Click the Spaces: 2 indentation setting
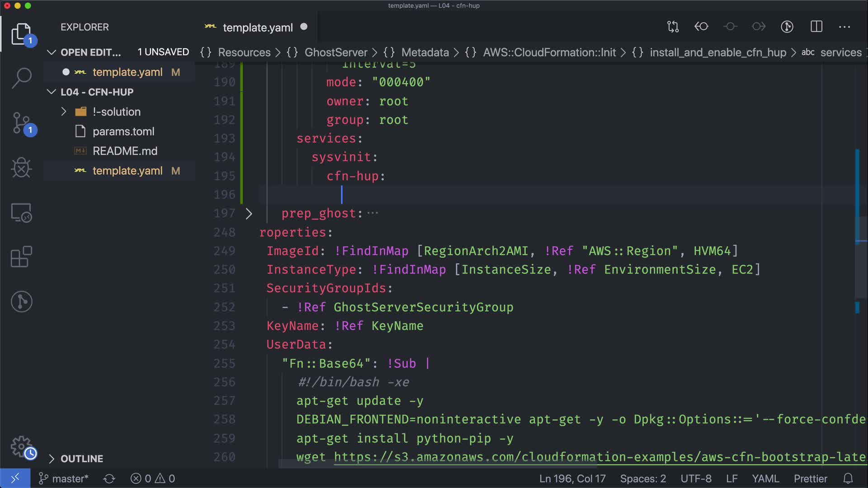 tap(642, 479)
